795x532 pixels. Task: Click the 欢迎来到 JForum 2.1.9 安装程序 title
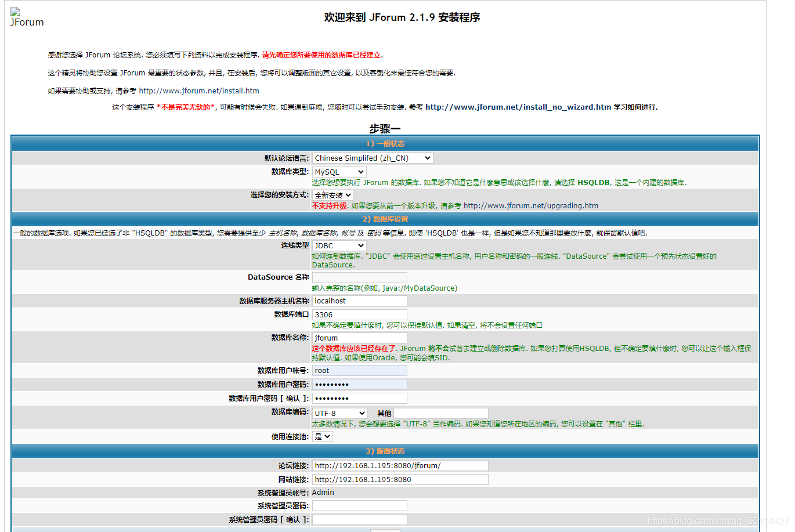pyautogui.click(x=402, y=17)
